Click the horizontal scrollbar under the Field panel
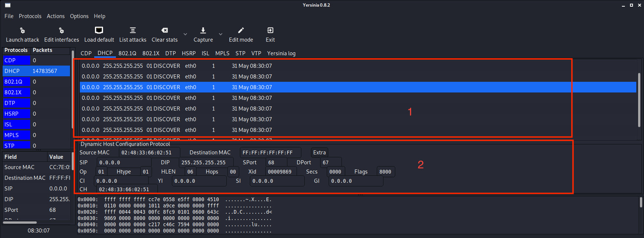Image resolution: width=644 pixels, height=238 pixels. click(20, 222)
